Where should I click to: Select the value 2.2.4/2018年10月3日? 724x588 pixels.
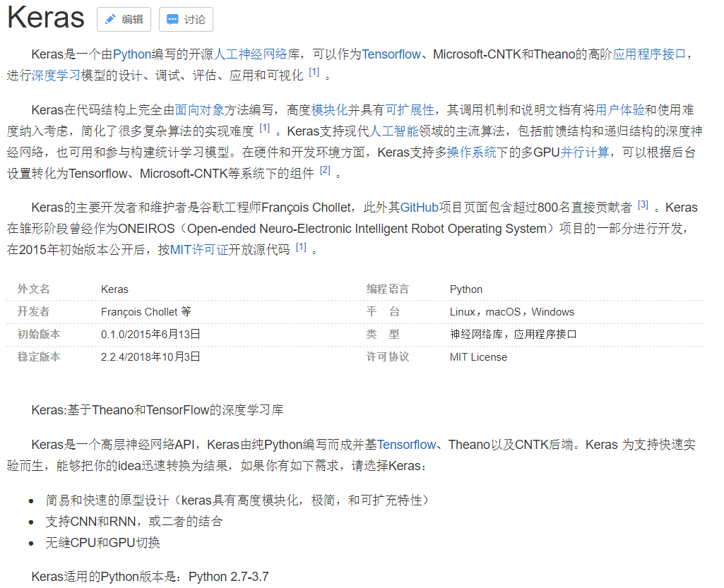[150, 356]
